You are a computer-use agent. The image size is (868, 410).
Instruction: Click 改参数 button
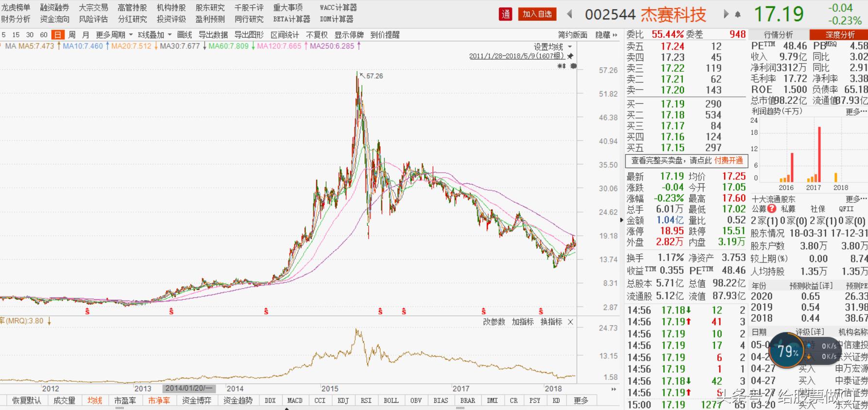point(494,322)
